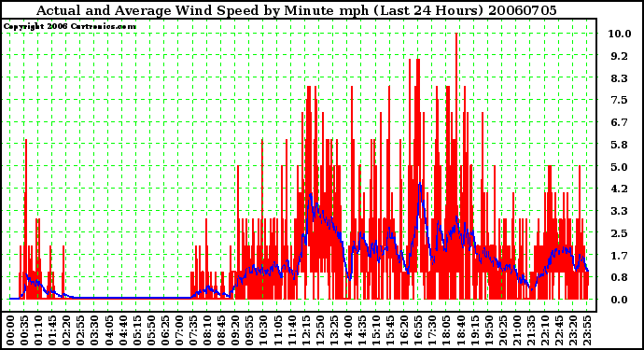Click the 04:05 time axis label
Screen dimensions: 644x350
[x=108, y=330]
